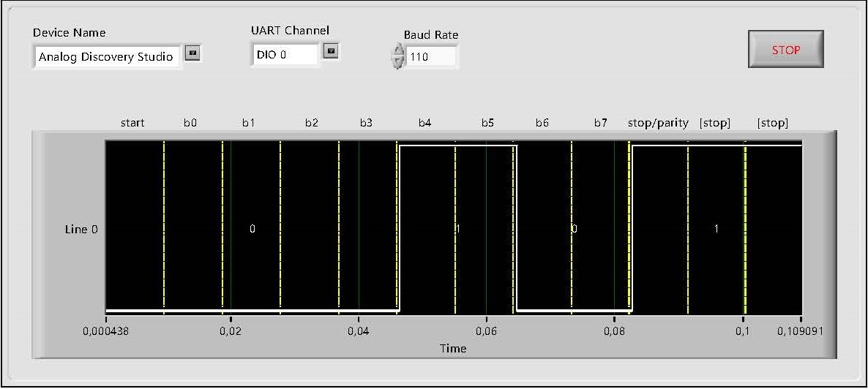868x389 pixels.
Task: Click the Device Name label
Action: pos(70,33)
